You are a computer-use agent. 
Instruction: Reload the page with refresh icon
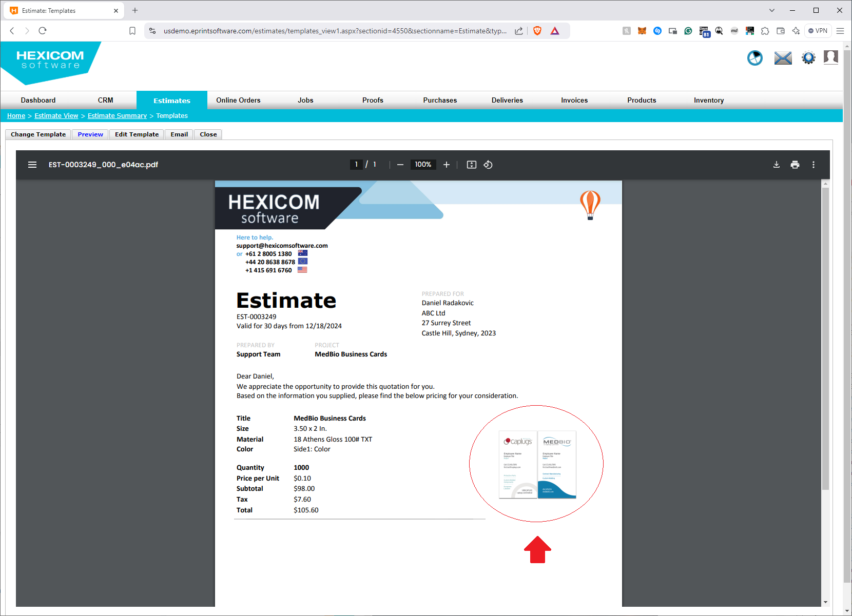tap(43, 31)
